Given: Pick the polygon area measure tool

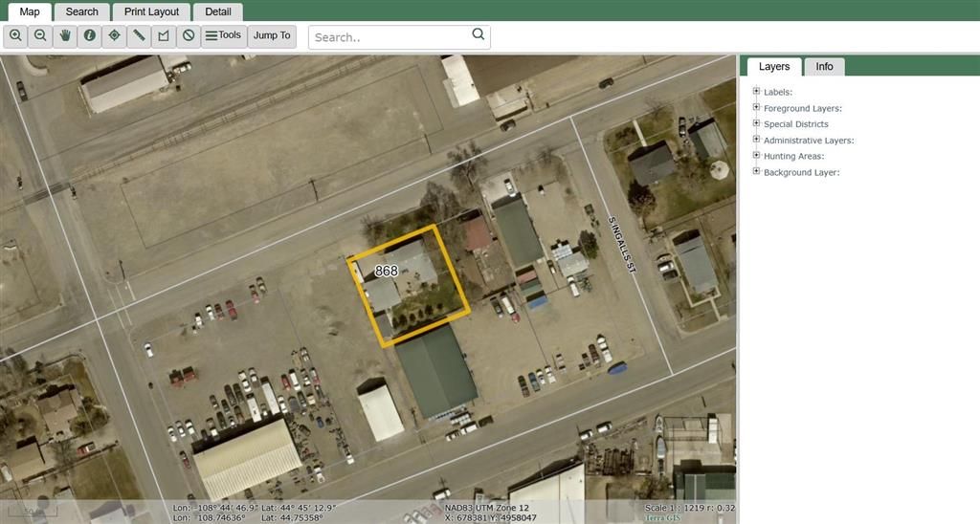Looking at the screenshot, I should 164,35.
